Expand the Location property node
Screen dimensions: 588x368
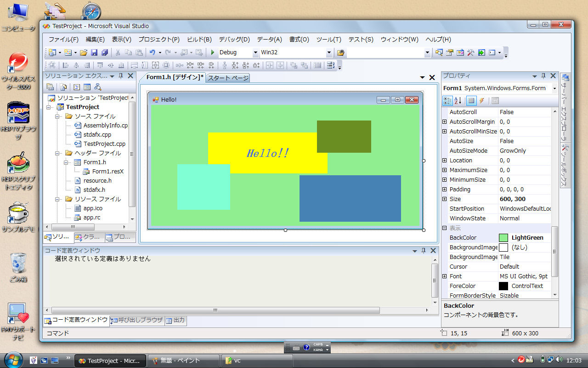tap(444, 161)
